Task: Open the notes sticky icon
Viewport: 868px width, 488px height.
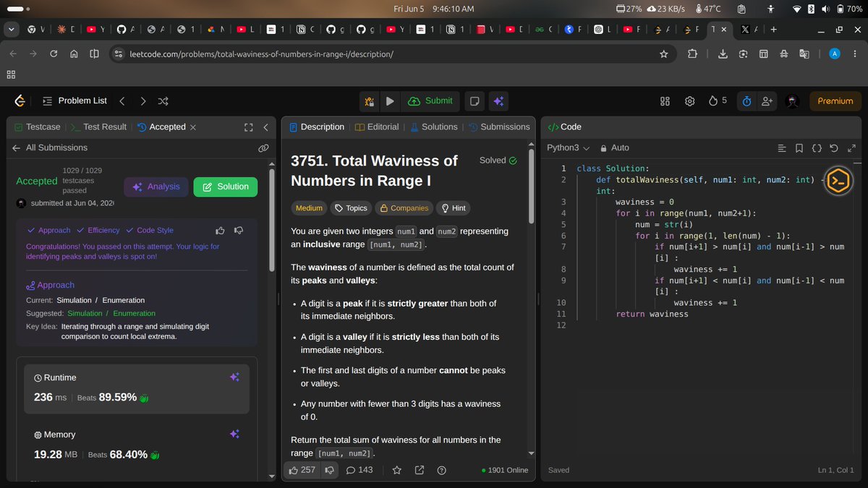Action: 474,101
